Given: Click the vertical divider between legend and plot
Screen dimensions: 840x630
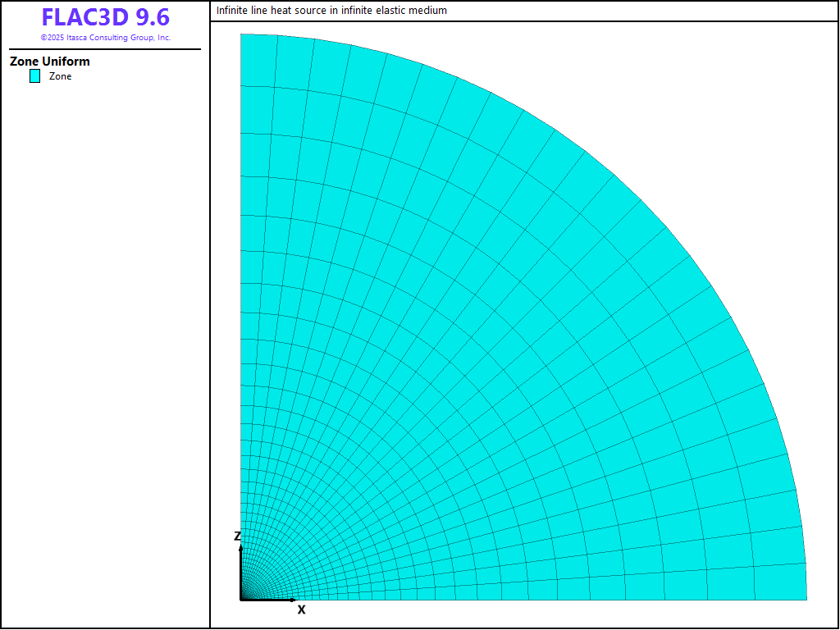Looking at the screenshot, I should [x=210, y=328].
